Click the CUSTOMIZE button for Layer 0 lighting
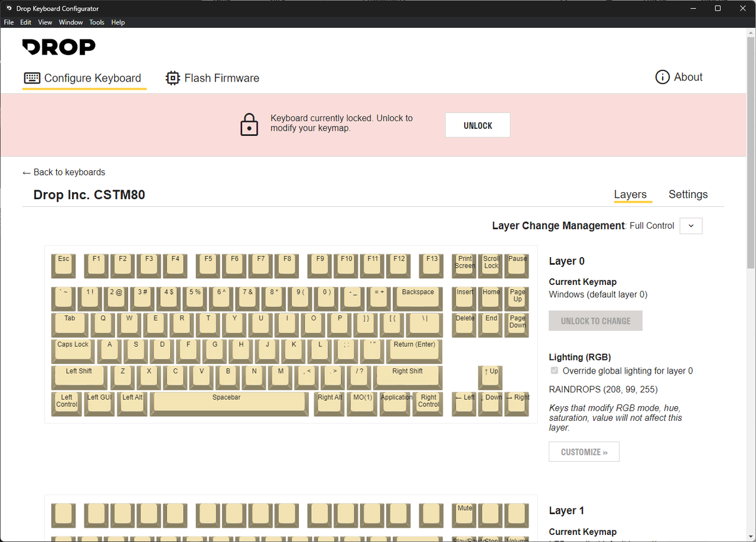Image resolution: width=756 pixels, height=542 pixels. (x=584, y=452)
